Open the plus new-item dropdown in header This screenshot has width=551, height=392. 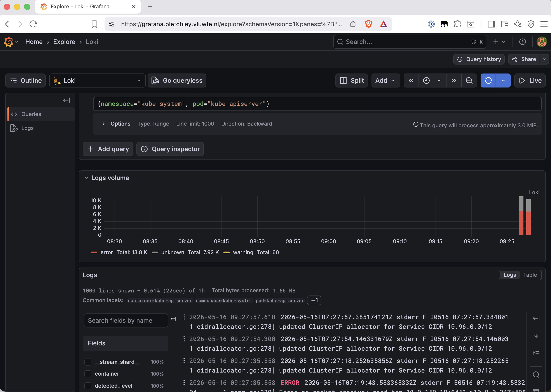pyautogui.click(x=499, y=42)
